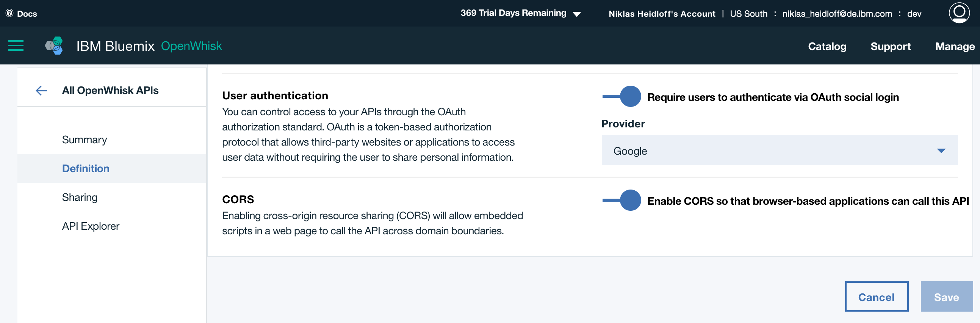Open the Catalog link in header
The width and height of the screenshot is (980, 323).
coord(827,46)
